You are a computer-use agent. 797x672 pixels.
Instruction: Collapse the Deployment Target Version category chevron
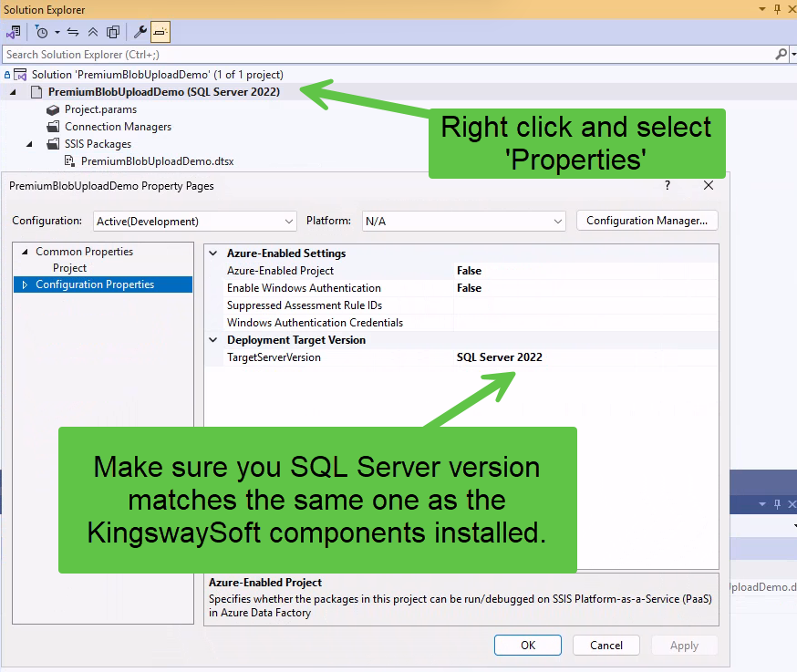tap(213, 339)
